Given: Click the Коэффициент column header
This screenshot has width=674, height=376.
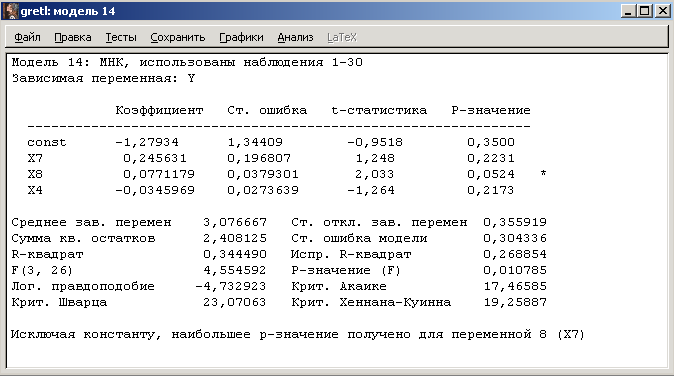Looking at the screenshot, I should pyautogui.click(x=159, y=110).
